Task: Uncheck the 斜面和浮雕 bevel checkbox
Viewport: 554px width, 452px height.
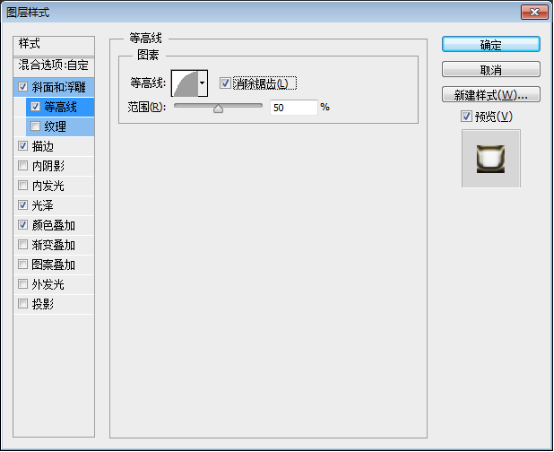Action: 23,87
